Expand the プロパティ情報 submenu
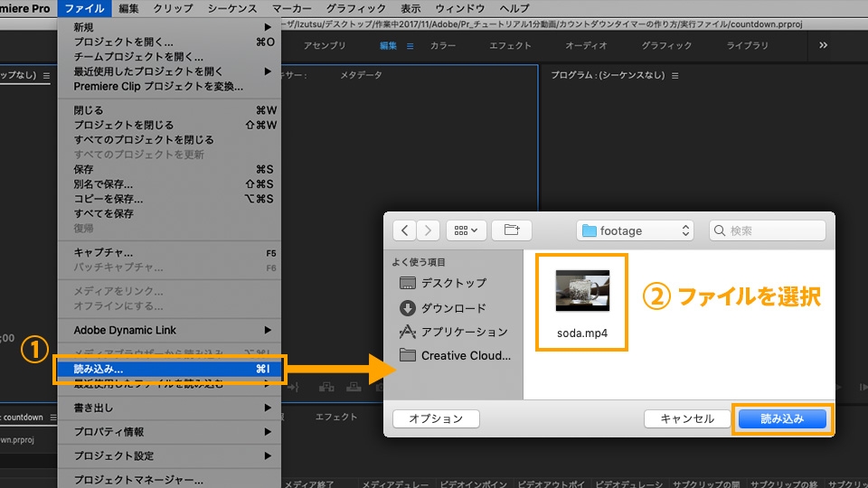868x488 pixels. coord(169,432)
